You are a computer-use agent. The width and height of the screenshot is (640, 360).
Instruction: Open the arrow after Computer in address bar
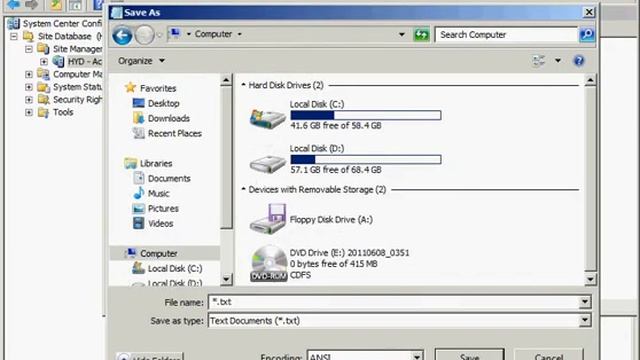click(x=240, y=34)
